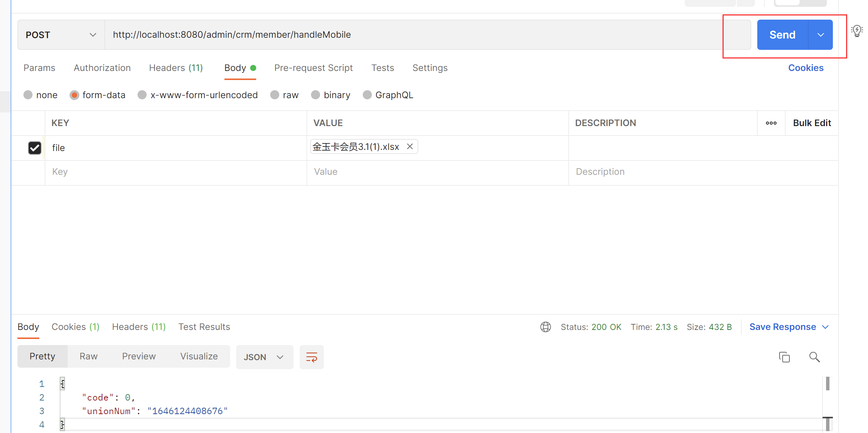
Task: Open the Cookies link
Action: point(806,68)
